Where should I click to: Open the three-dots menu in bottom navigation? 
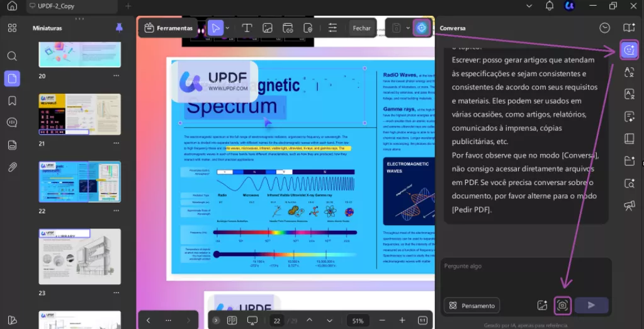click(x=168, y=320)
